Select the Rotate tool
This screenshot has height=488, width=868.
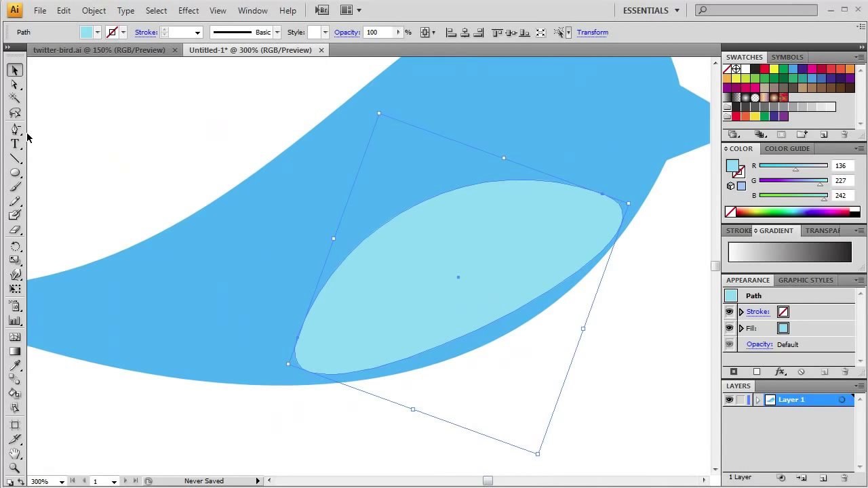click(x=15, y=246)
